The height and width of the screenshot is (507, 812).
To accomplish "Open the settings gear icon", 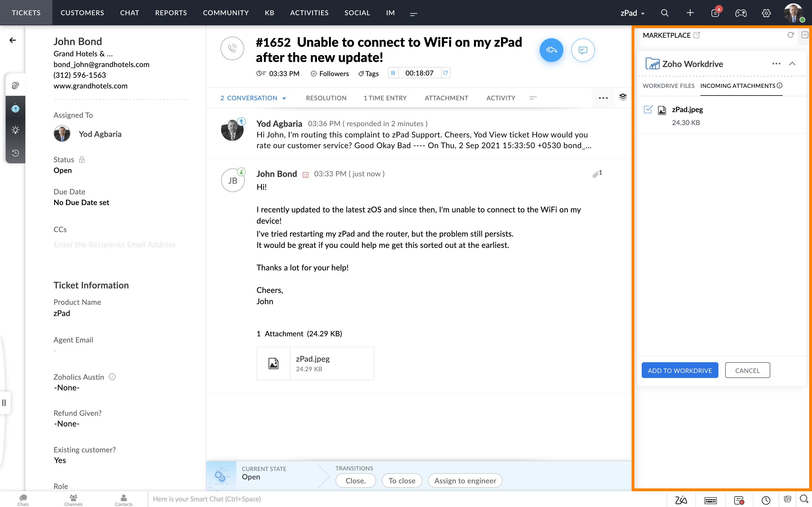I will pyautogui.click(x=766, y=13).
